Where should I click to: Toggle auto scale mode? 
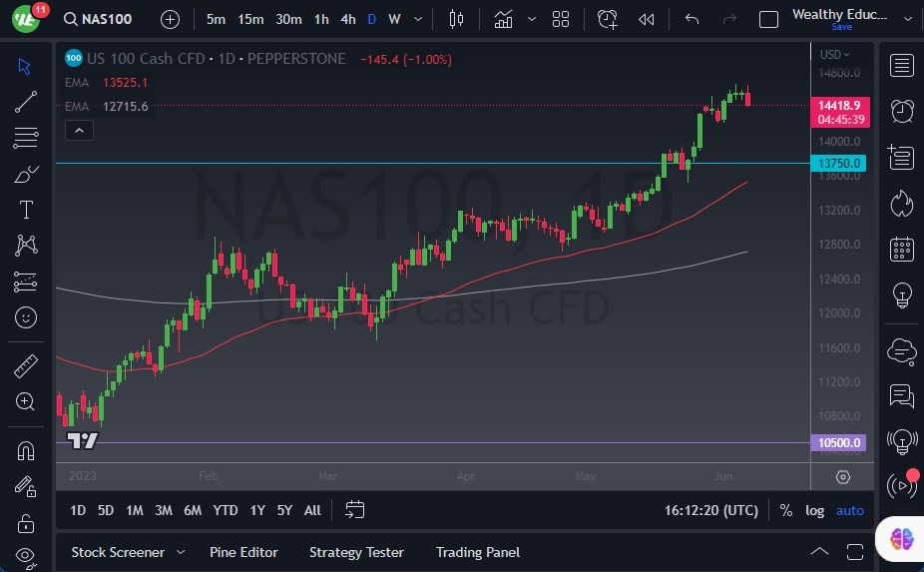tap(850, 511)
